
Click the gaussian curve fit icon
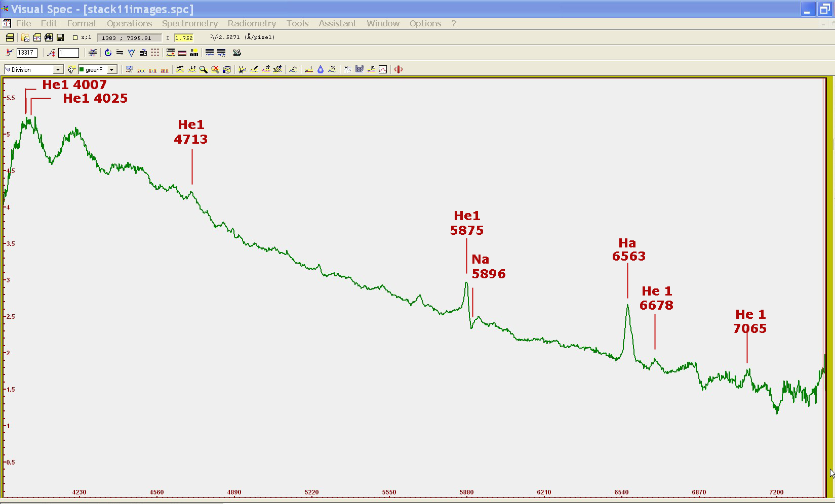383,69
